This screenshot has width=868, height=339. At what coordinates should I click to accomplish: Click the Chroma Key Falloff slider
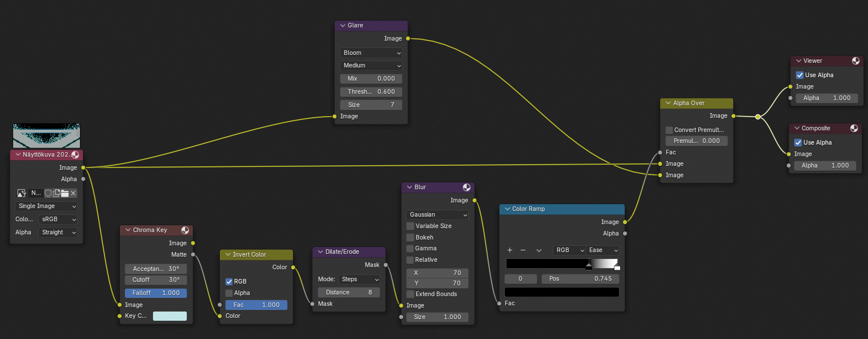156,293
